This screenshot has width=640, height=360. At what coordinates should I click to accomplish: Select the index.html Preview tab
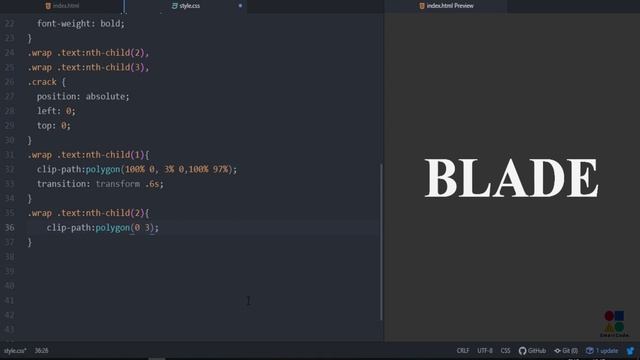pos(446,6)
